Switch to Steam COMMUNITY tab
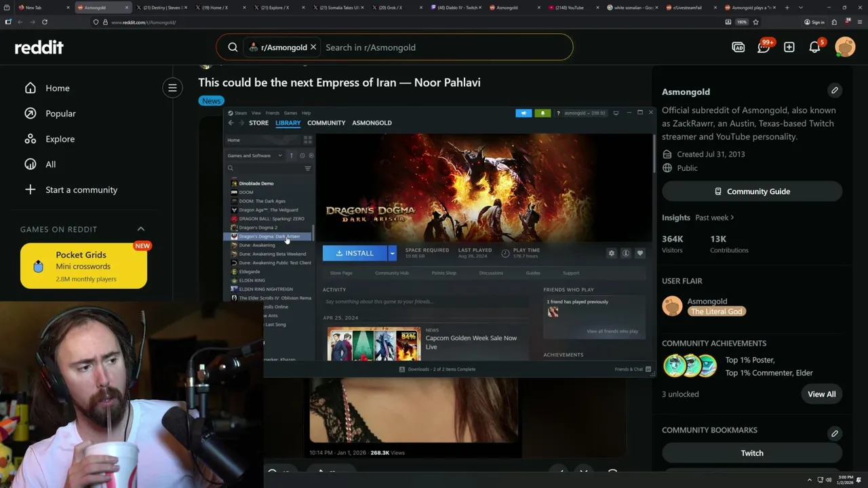The height and width of the screenshot is (488, 868). coord(326,123)
